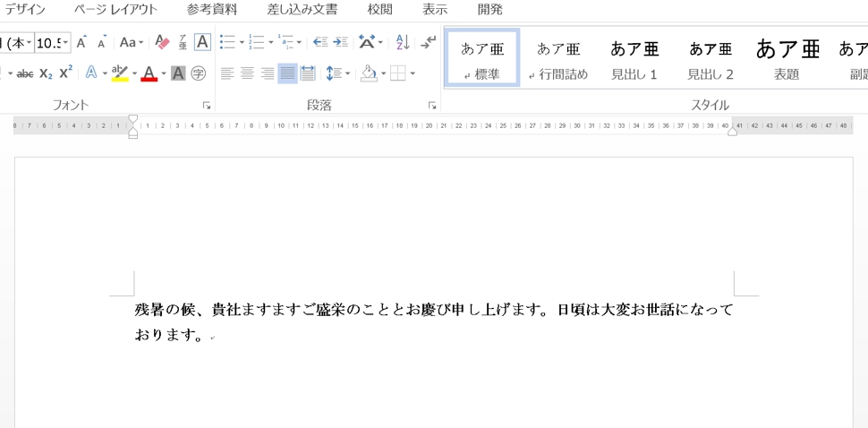The width and height of the screenshot is (868, 428).
Task: Apply the 表題 style
Action: (x=787, y=58)
